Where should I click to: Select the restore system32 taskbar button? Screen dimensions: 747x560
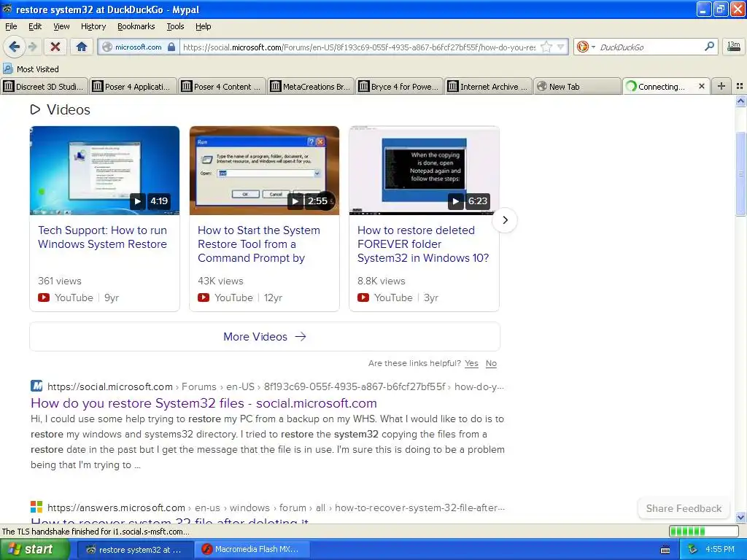click(134, 550)
